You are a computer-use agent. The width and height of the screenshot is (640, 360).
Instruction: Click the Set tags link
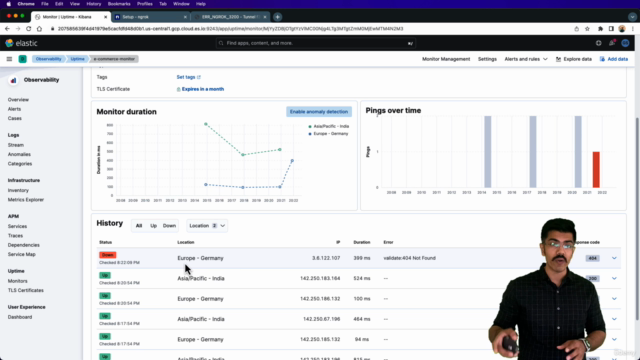[x=188, y=77]
